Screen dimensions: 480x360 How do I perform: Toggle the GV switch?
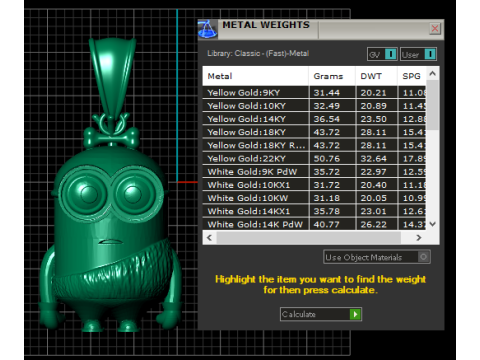coord(382,54)
